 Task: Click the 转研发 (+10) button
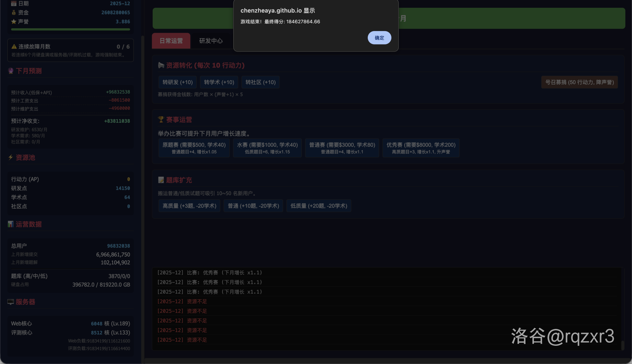(177, 82)
